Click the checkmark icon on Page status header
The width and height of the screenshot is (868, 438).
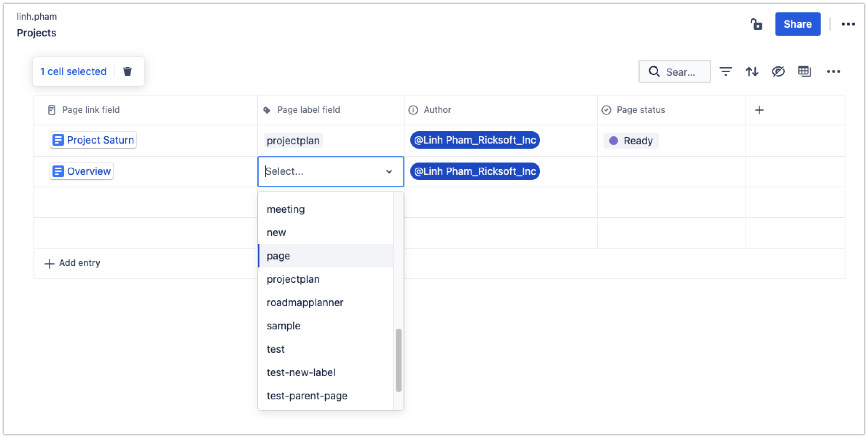pyautogui.click(x=606, y=110)
